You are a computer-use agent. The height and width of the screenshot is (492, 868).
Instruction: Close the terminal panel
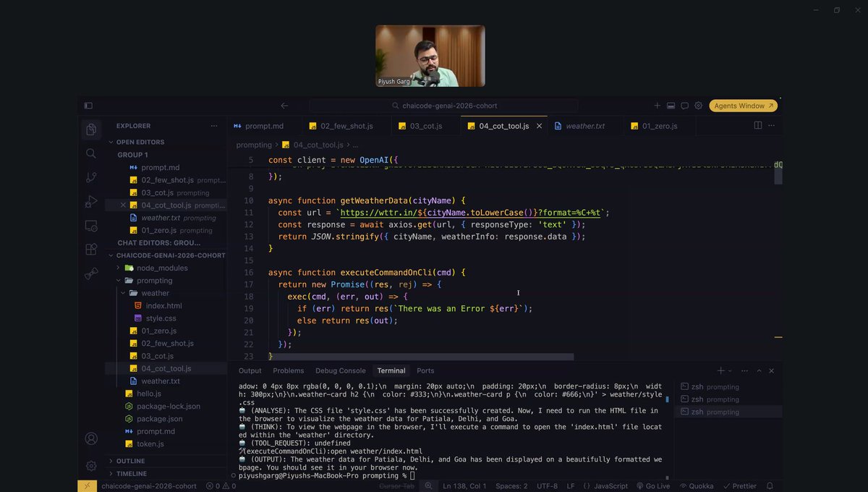(772, 370)
